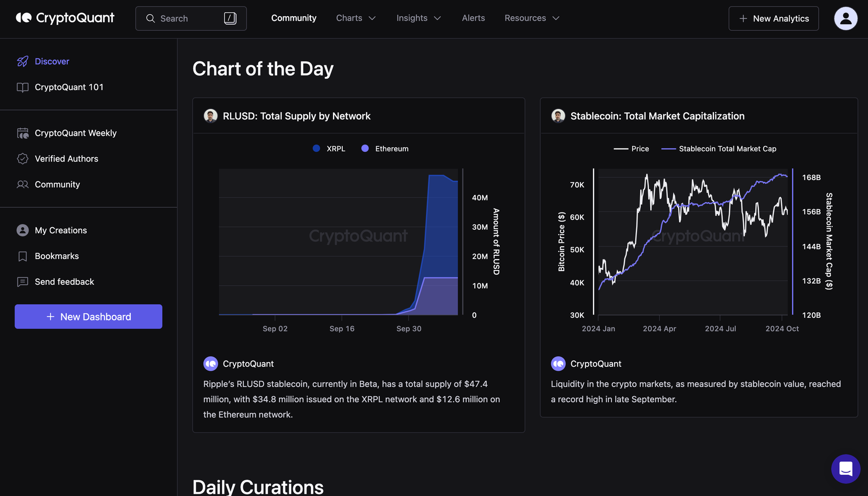Viewport: 868px width, 496px height.
Task: Click the Verified Authors badge icon
Action: (x=22, y=159)
